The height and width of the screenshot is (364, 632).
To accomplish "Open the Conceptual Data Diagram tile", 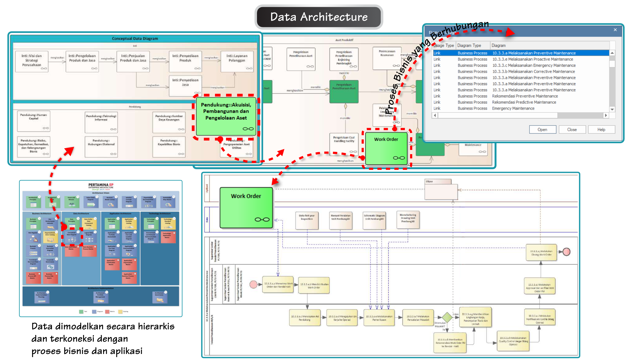I will click(x=72, y=237).
